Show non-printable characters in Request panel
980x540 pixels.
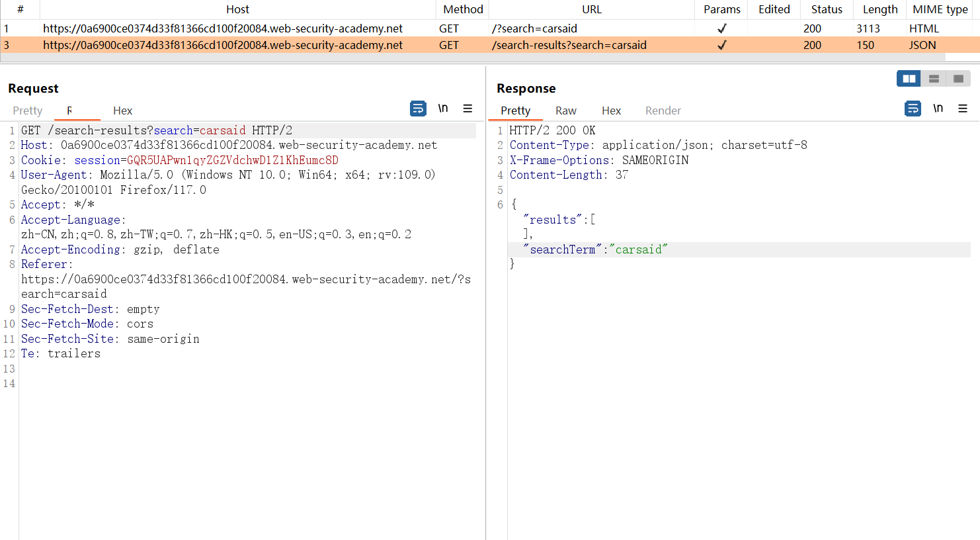443,109
